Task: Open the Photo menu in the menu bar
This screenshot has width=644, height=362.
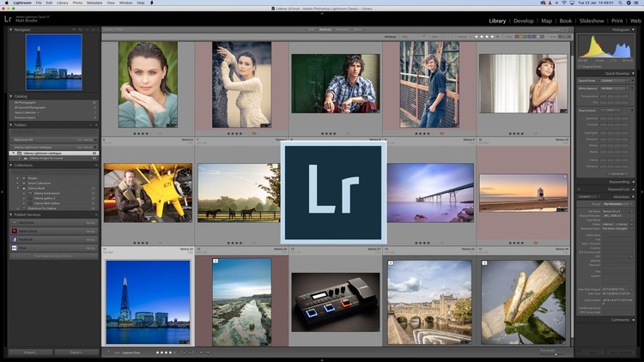Action: point(77,3)
